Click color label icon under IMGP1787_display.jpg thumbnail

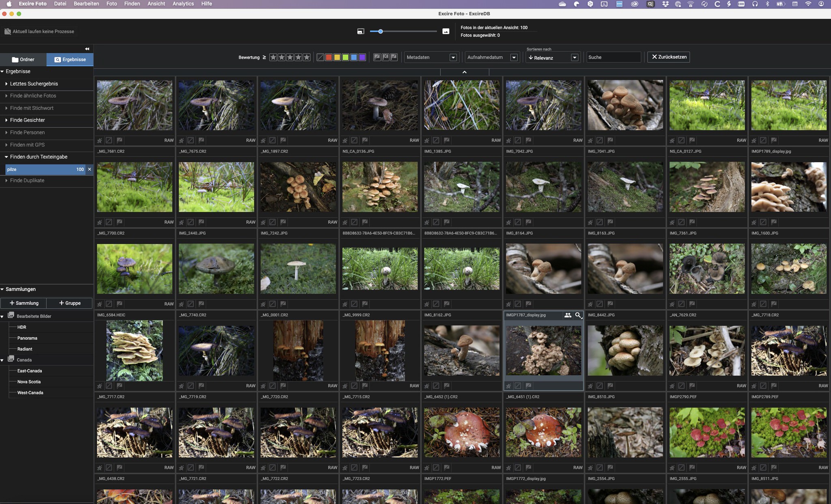[518, 386]
